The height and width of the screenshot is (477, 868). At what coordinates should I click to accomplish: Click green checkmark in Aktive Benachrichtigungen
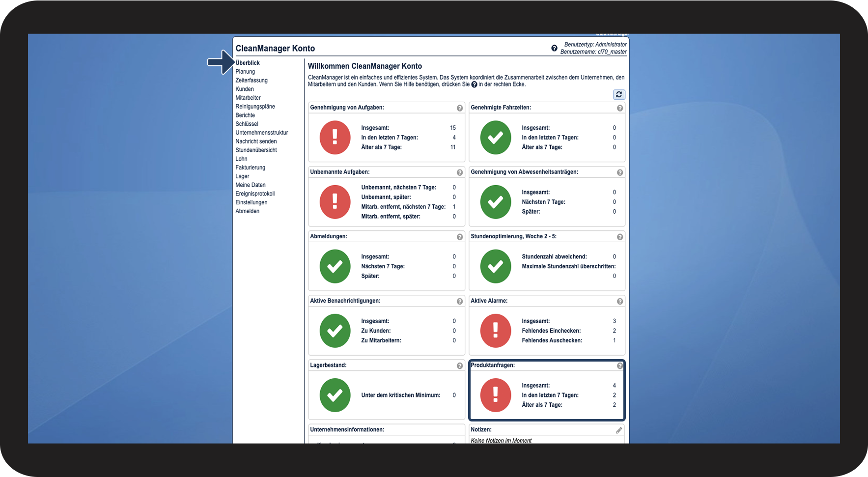(x=335, y=331)
